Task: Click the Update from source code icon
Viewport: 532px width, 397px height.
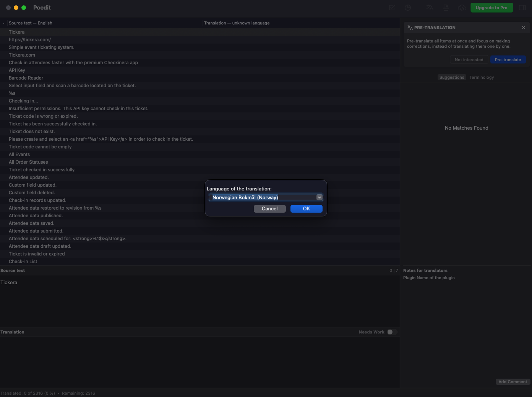Action: tap(446, 8)
